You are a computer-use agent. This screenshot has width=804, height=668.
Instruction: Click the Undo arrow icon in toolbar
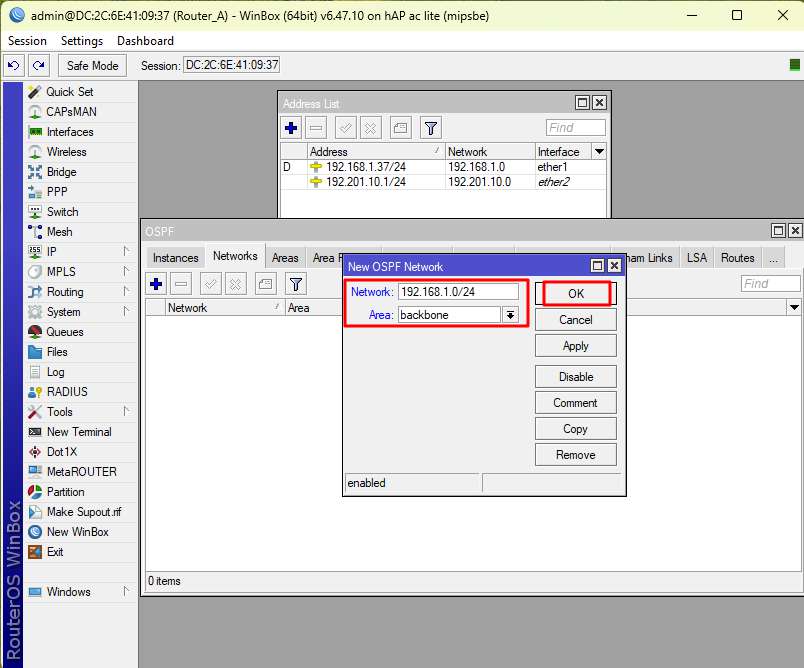(14, 65)
